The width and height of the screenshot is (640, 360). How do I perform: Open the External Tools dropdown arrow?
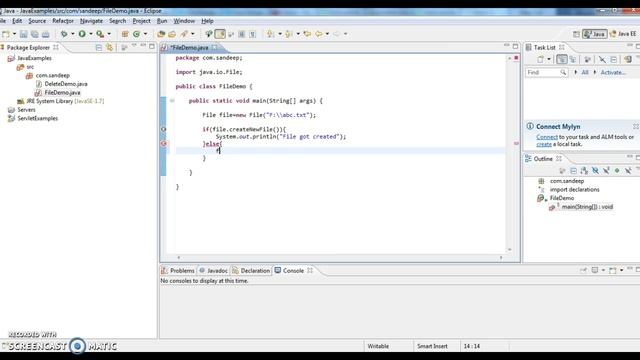click(x=109, y=34)
